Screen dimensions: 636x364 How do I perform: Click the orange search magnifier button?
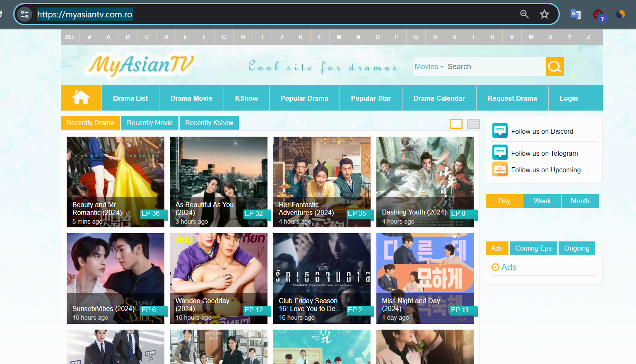tap(555, 67)
